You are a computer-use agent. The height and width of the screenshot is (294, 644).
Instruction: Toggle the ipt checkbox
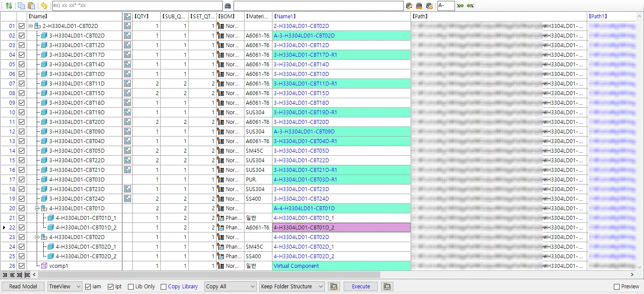tap(110, 287)
